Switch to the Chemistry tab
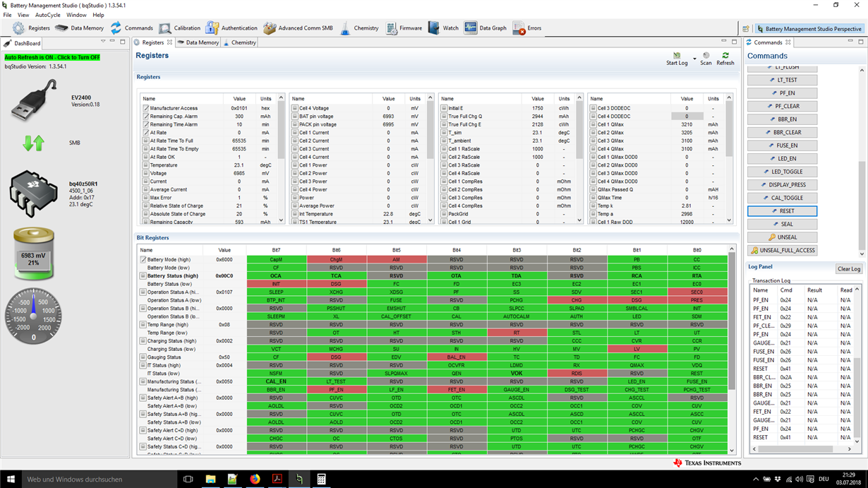This screenshot has width=868, height=488. [x=240, y=42]
